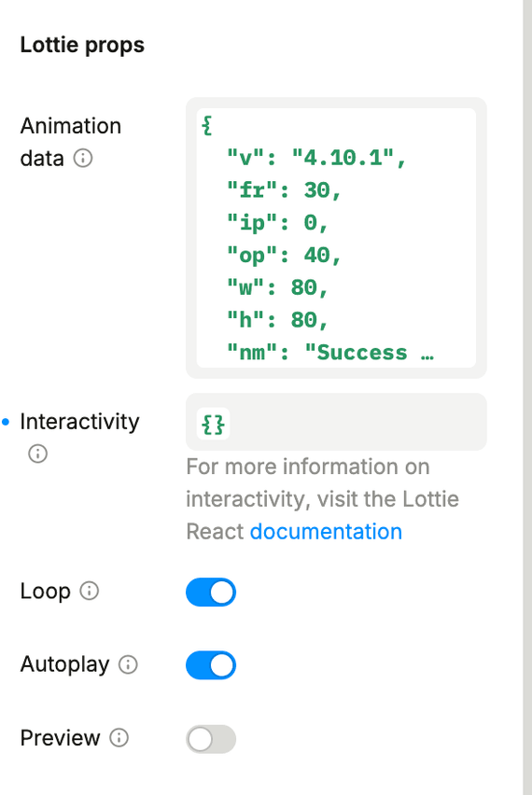The image size is (532, 795).
Task: Click the info icon beside Animation data
Action: tap(83, 159)
